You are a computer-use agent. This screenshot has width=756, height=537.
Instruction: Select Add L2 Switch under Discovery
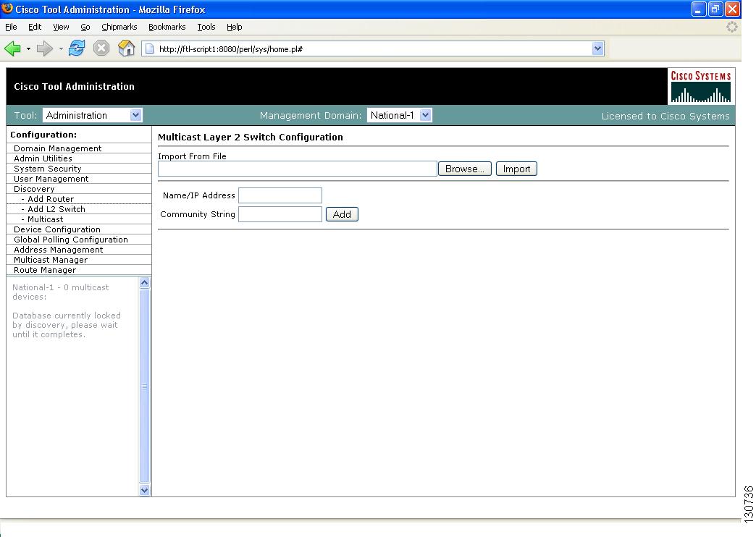[56, 209]
